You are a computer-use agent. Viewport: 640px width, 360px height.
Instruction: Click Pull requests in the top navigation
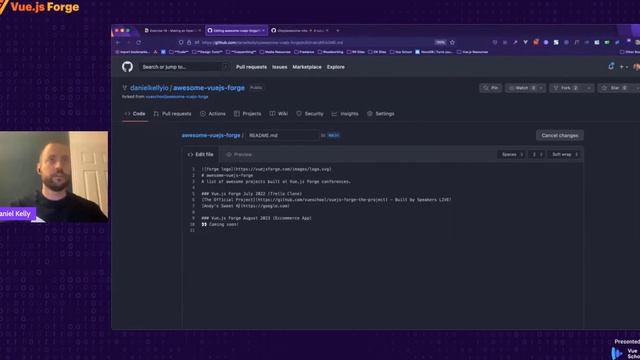[251, 67]
